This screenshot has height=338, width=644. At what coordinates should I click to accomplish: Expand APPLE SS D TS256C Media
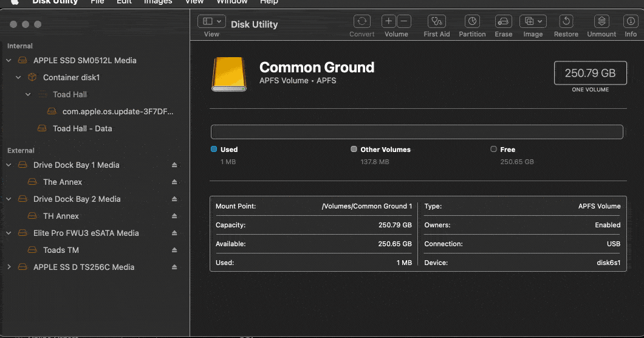[x=9, y=267]
